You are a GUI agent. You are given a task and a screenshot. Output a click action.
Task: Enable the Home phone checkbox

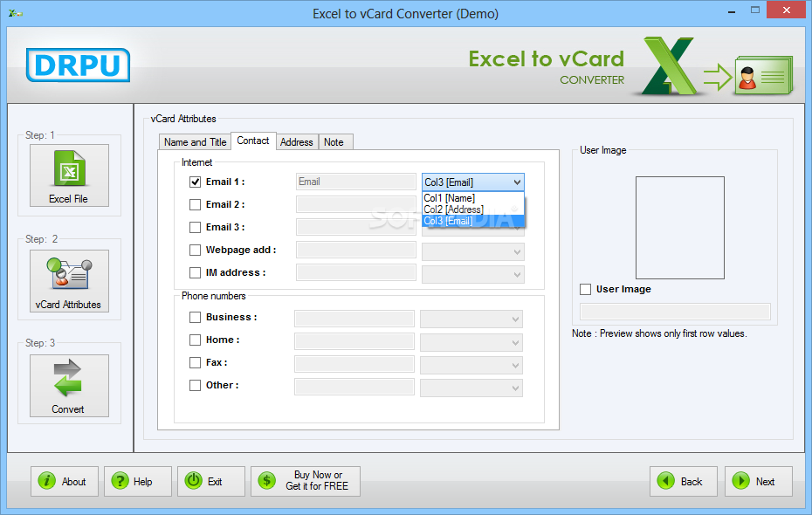point(196,340)
